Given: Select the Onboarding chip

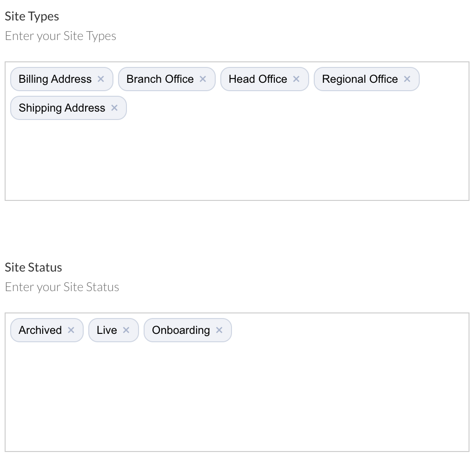Looking at the screenshot, I should point(181,330).
